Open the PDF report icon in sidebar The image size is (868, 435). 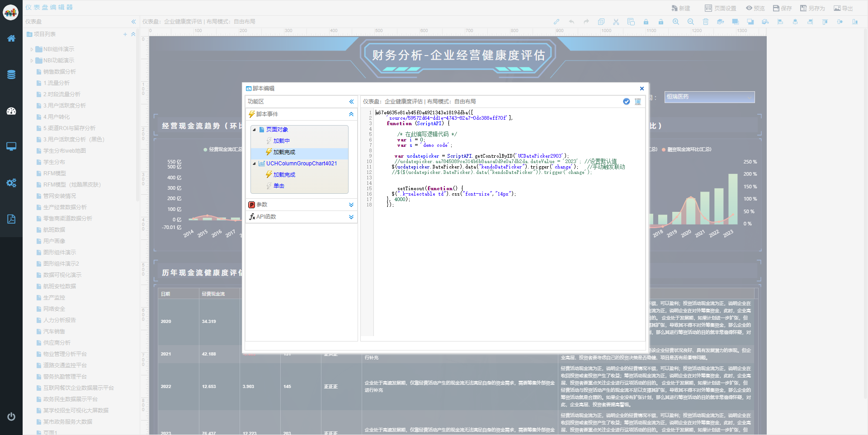11,219
